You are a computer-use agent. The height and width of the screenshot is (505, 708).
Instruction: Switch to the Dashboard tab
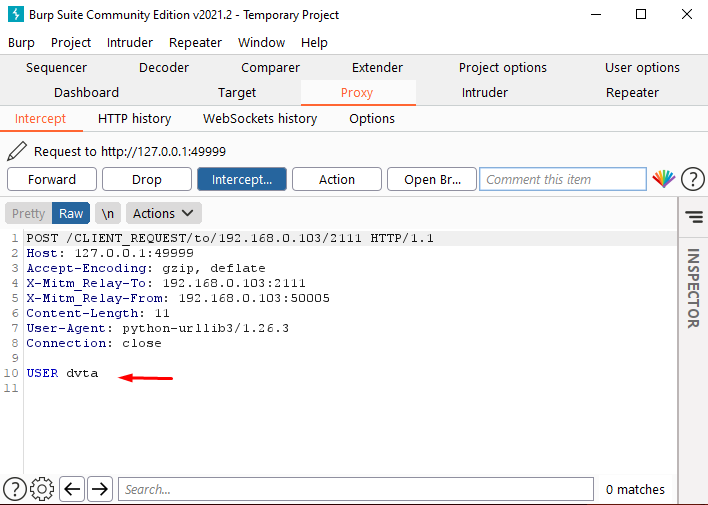point(87,93)
